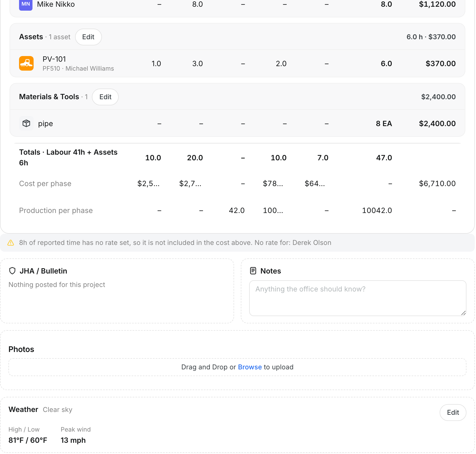The width and height of the screenshot is (476, 454).
Task: Click the 8 EA quantity in pipe row
Action: [384, 124]
